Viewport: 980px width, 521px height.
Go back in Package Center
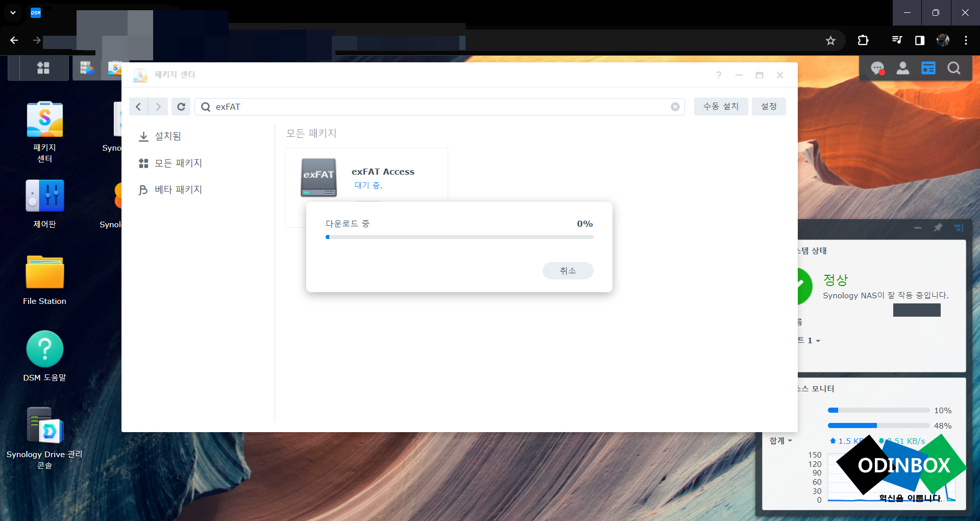pos(138,107)
